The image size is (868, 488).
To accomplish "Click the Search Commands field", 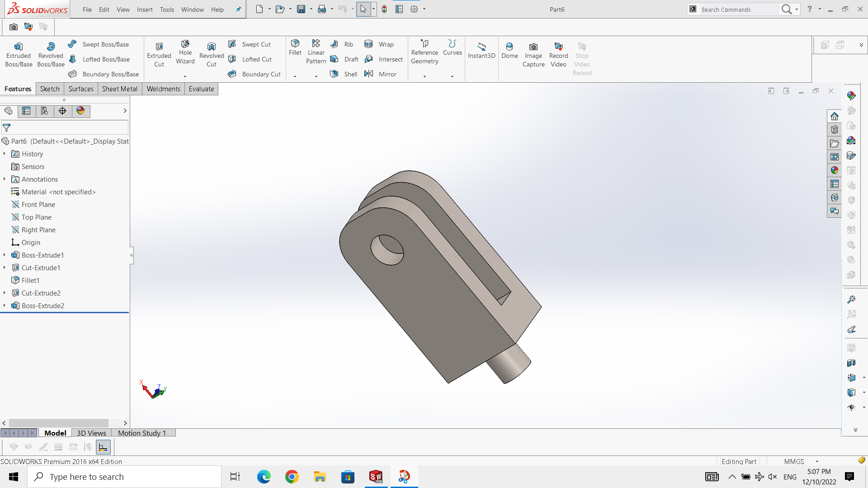I will (739, 9).
